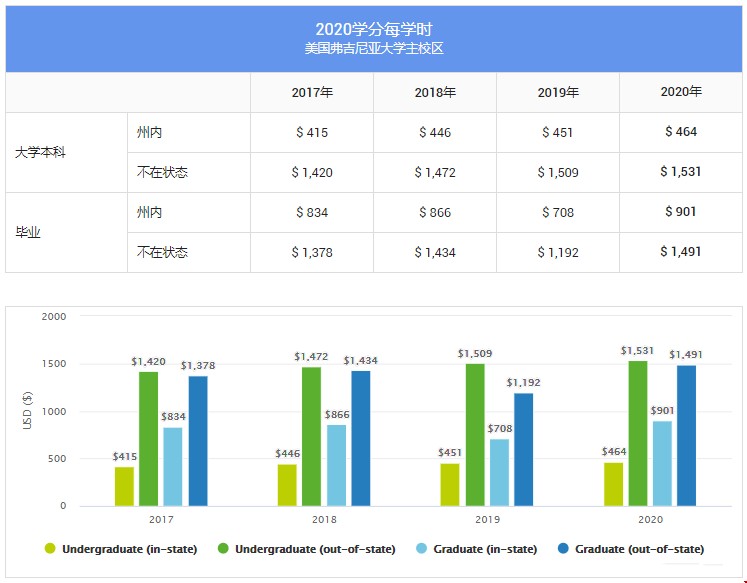Click the 2017 $415 yellow-green bar
This screenshot has width=747, height=583.
pos(124,486)
